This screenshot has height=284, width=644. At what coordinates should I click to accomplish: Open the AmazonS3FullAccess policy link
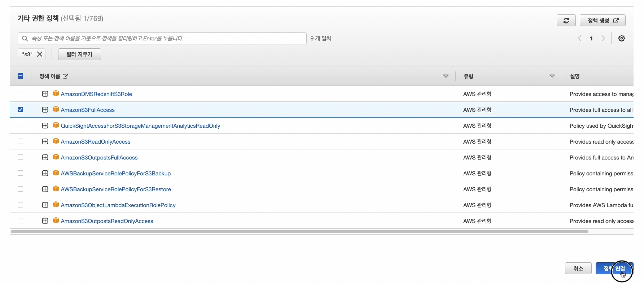tap(88, 110)
